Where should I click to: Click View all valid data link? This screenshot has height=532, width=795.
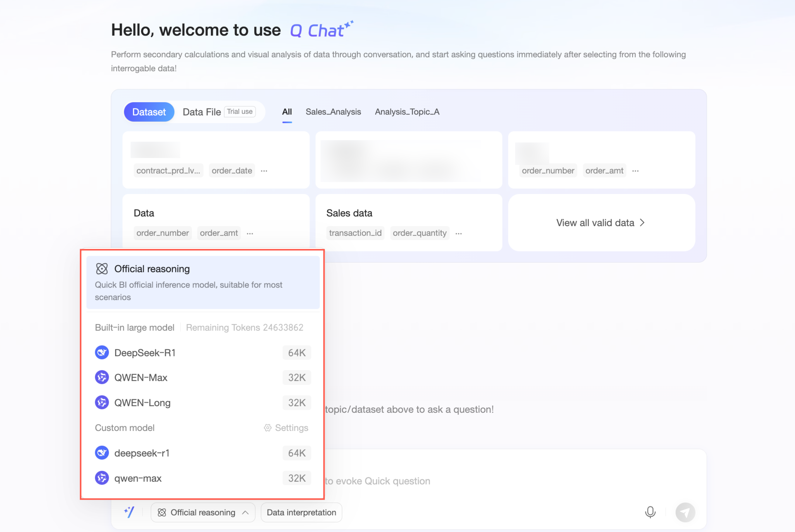[600, 223]
